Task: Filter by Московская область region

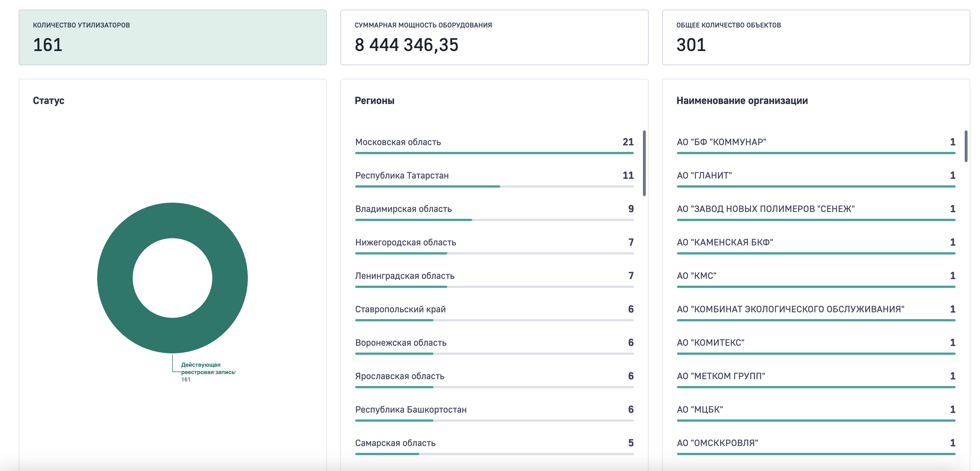Action: tap(494, 145)
